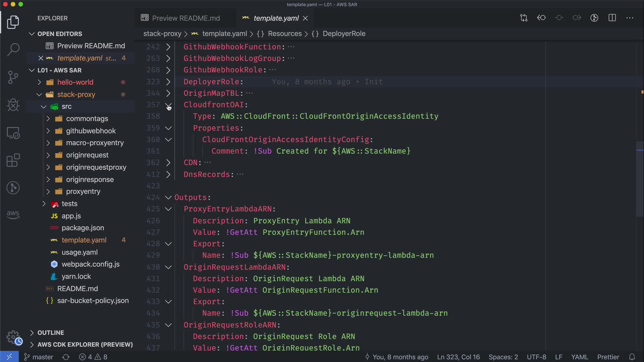Open the Remote Explorer view
This screenshot has height=362, width=644.
(x=13, y=133)
